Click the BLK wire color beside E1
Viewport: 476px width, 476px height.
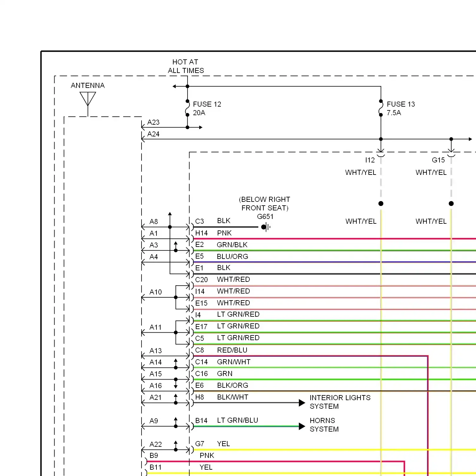click(x=224, y=268)
